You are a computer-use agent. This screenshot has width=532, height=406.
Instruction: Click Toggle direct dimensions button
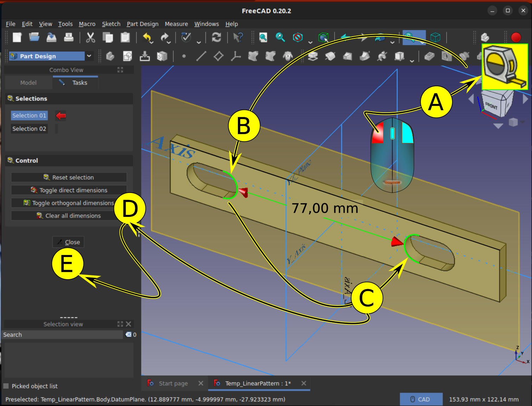[69, 190]
